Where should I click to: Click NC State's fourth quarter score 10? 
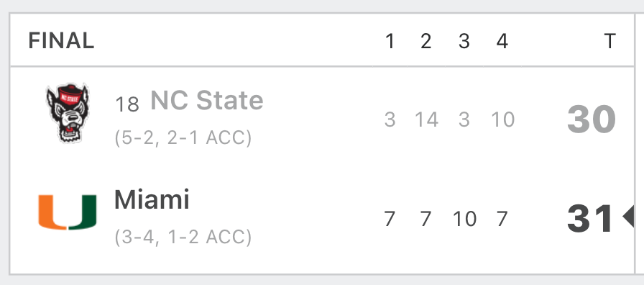pyautogui.click(x=502, y=119)
